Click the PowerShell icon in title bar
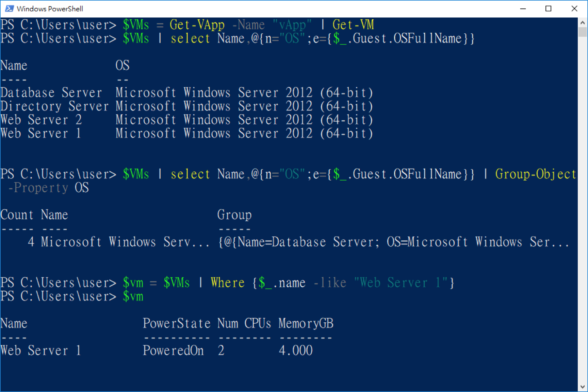 (x=9, y=8)
